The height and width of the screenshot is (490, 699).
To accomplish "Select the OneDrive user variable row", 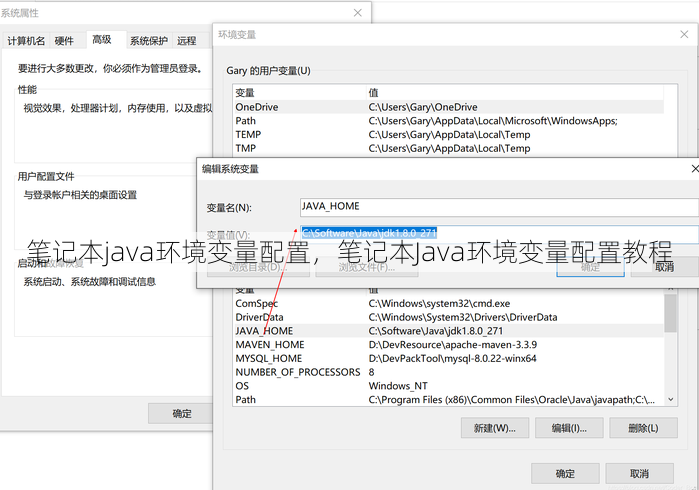I will 449,107.
